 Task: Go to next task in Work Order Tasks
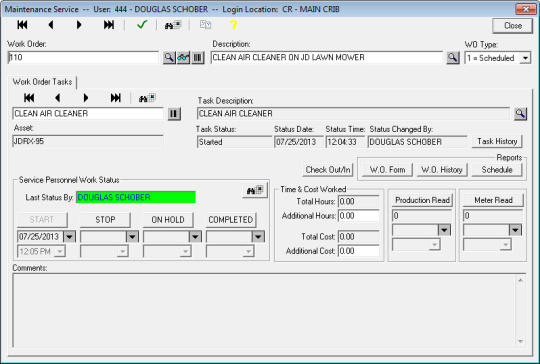click(x=86, y=98)
